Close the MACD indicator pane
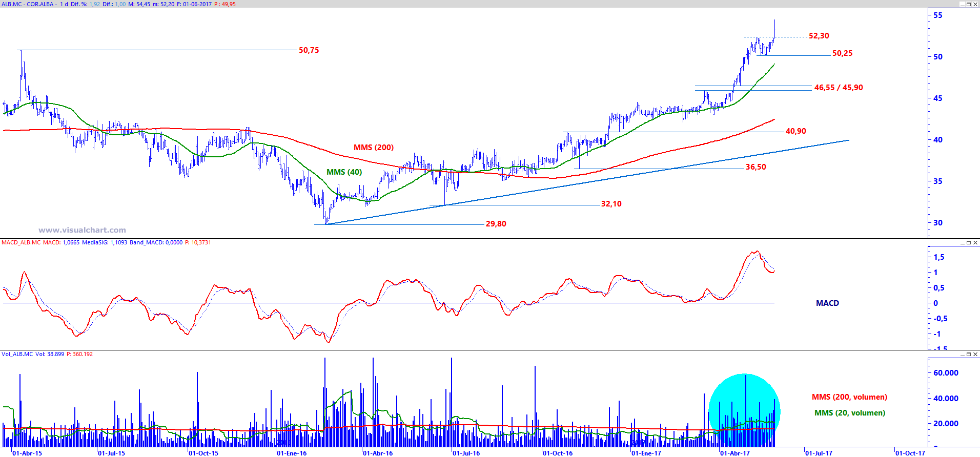This screenshot has height=457, width=980. (975, 242)
